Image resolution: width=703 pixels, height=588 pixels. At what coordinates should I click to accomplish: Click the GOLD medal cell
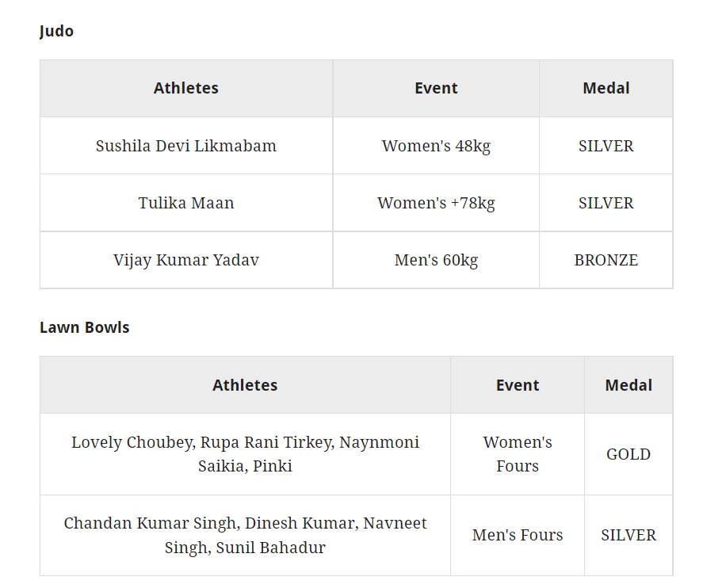(628, 454)
